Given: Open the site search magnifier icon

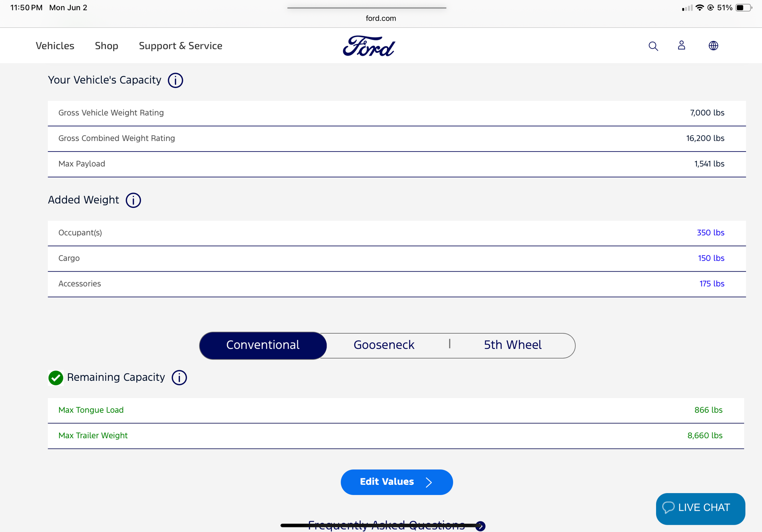Looking at the screenshot, I should 653,46.
